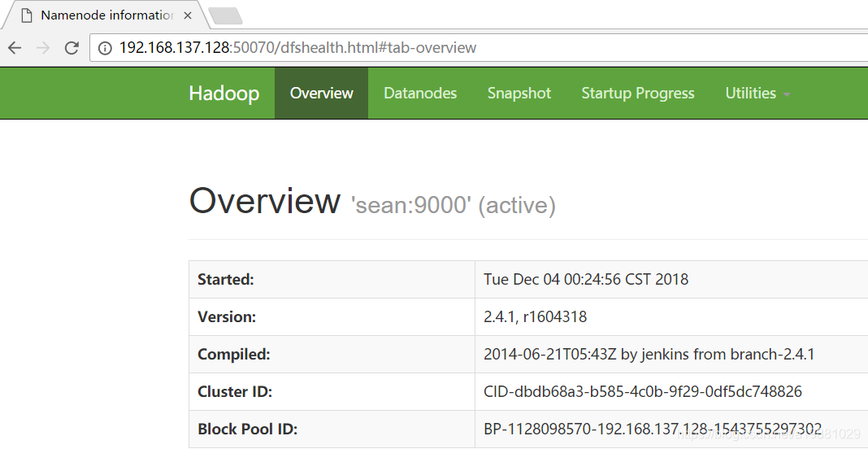Click the 'sean:9000' (active) subtitle
This screenshot has height=449, width=868.
[454, 205]
